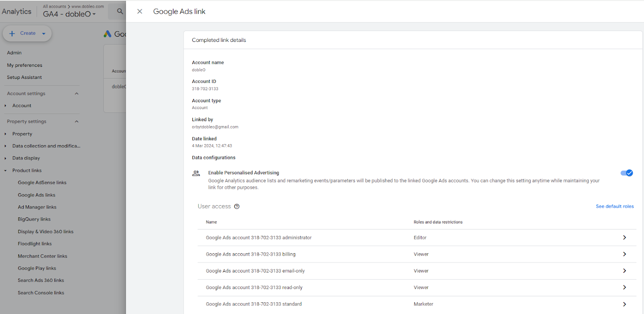Select Google Ads account 318-702-3133 email-only

(x=255, y=271)
